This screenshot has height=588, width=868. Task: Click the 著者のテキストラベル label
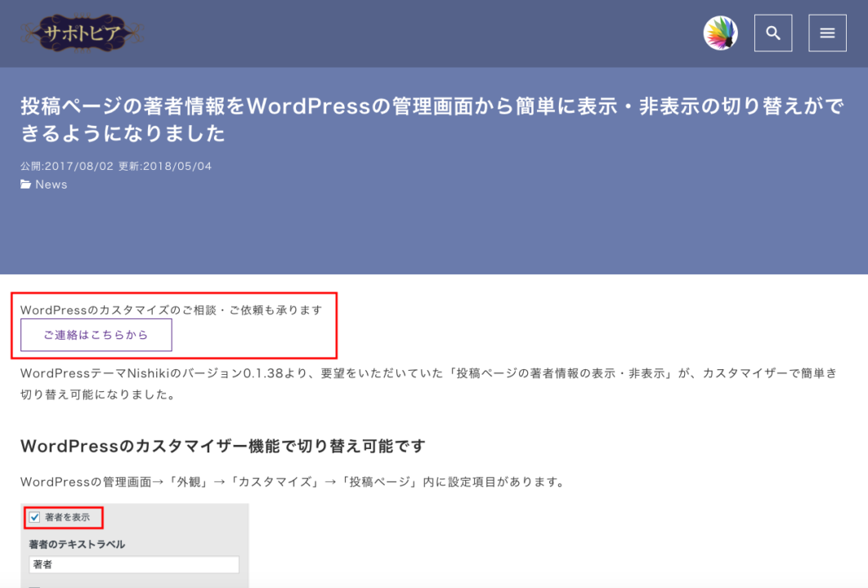click(77, 544)
